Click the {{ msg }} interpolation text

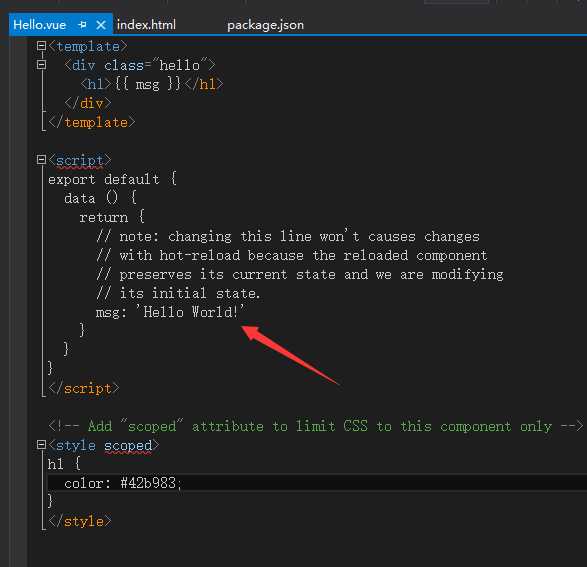(x=147, y=84)
